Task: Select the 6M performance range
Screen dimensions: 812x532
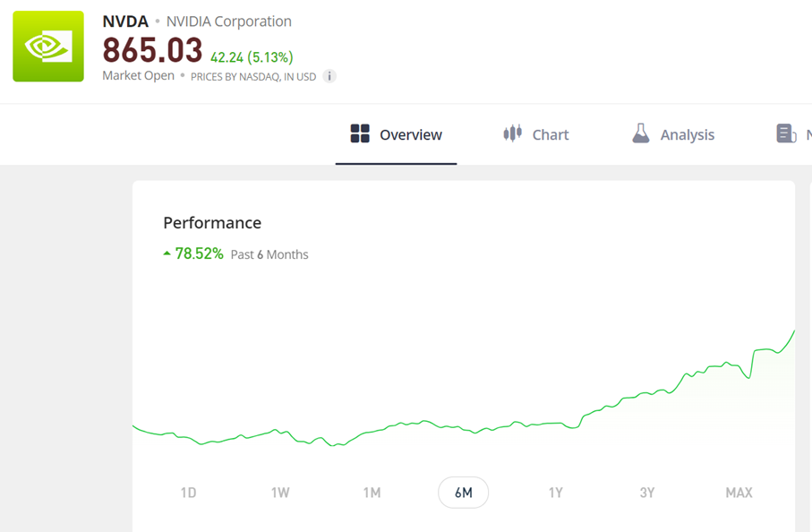Action: coord(464,493)
